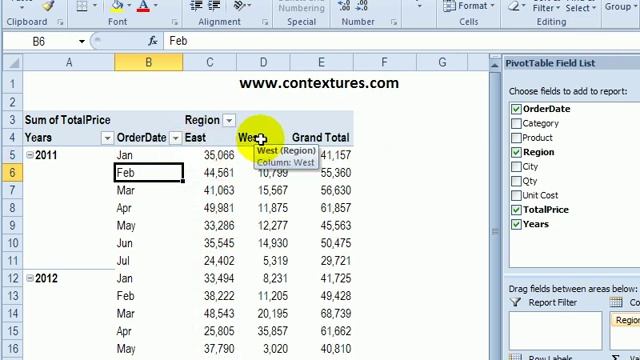The image size is (640, 360).
Task: Click the Select All corner triangle
Action: point(13,63)
